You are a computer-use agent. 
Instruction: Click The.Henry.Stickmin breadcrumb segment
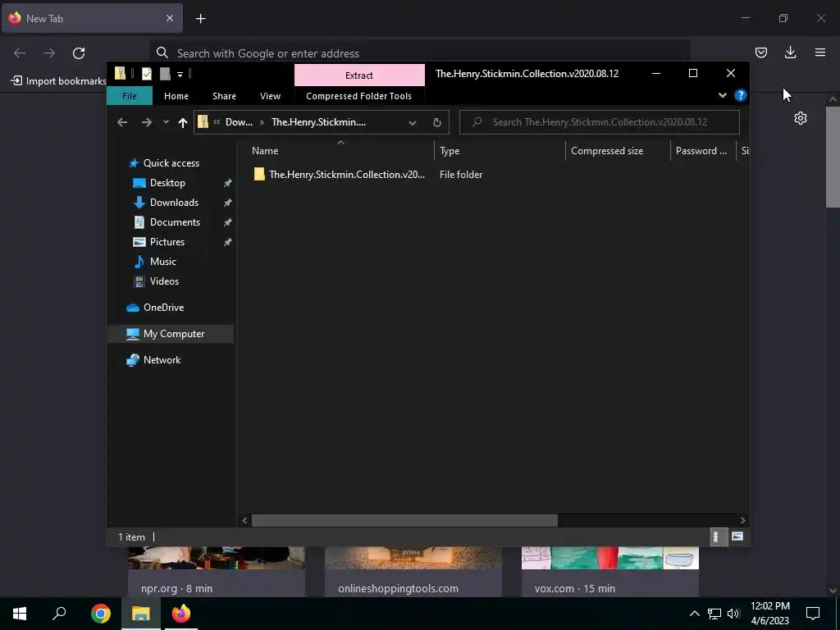[319, 122]
